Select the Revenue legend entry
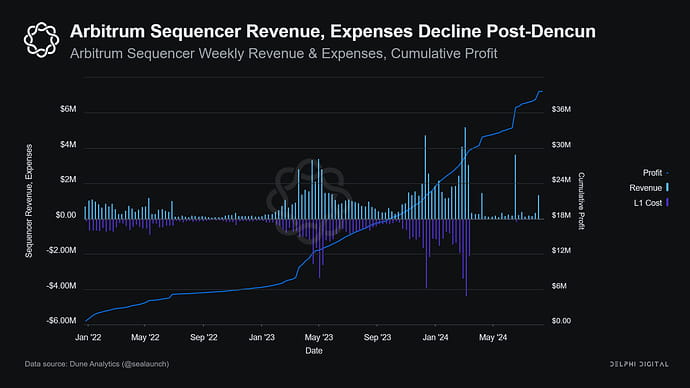Screen dimensions: 690x388 point(649,188)
